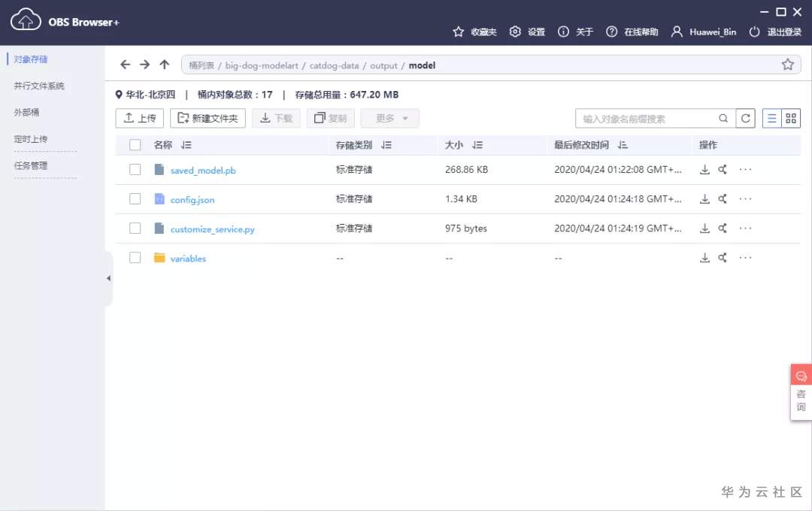Image resolution: width=812 pixels, height=511 pixels.
Task: Share config.json file
Action: click(723, 199)
